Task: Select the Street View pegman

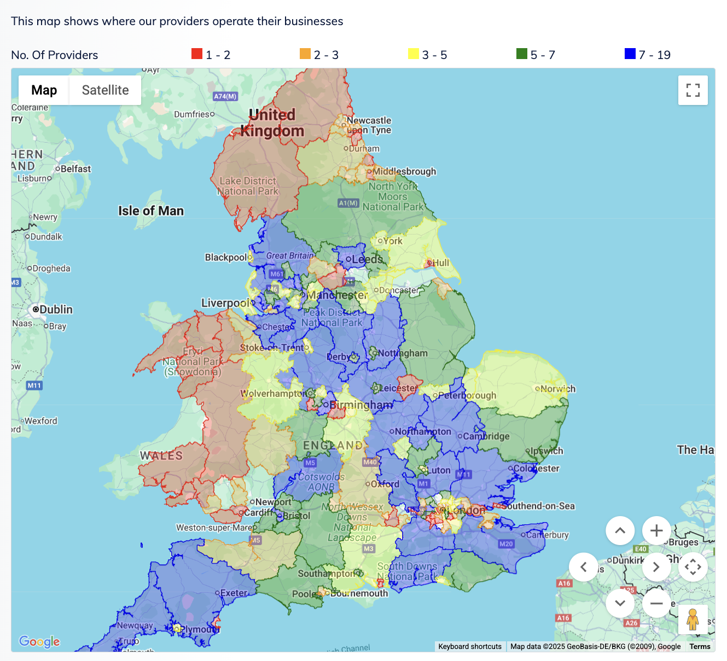Action: click(x=692, y=621)
